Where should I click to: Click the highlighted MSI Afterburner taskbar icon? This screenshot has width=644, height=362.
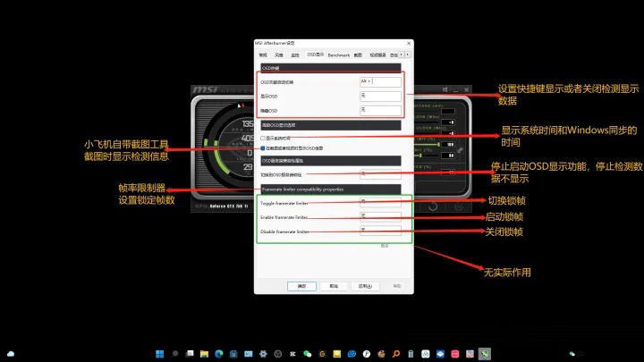pyautogui.click(x=485, y=354)
